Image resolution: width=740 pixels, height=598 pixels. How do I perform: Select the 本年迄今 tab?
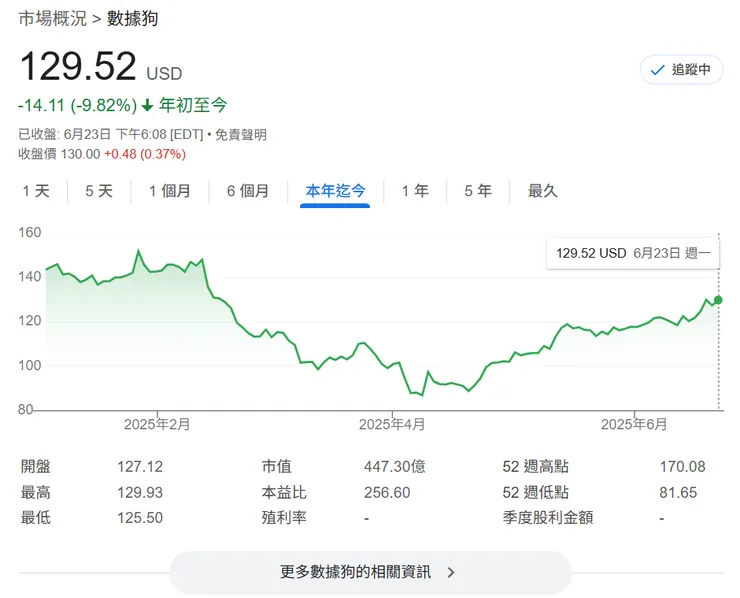(x=336, y=191)
